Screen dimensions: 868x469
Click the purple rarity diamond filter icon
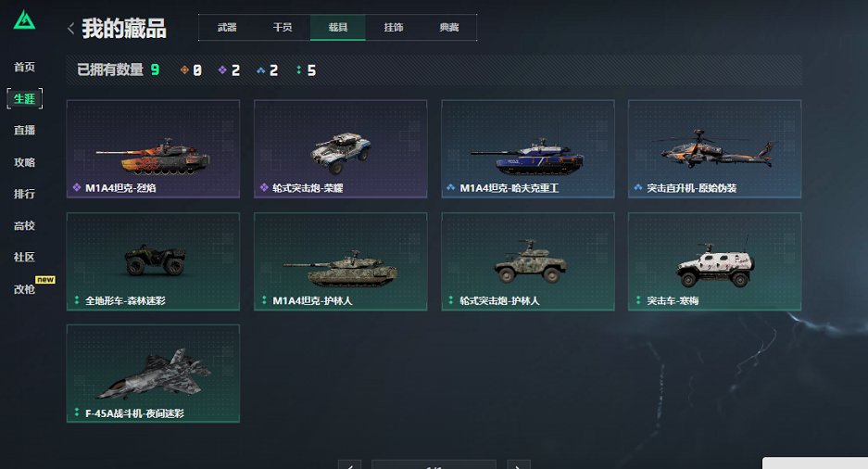[222, 70]
